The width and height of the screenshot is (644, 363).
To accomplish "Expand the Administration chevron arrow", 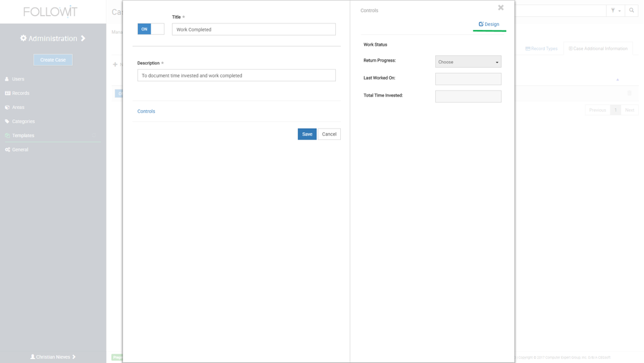I will pos(83,38).
